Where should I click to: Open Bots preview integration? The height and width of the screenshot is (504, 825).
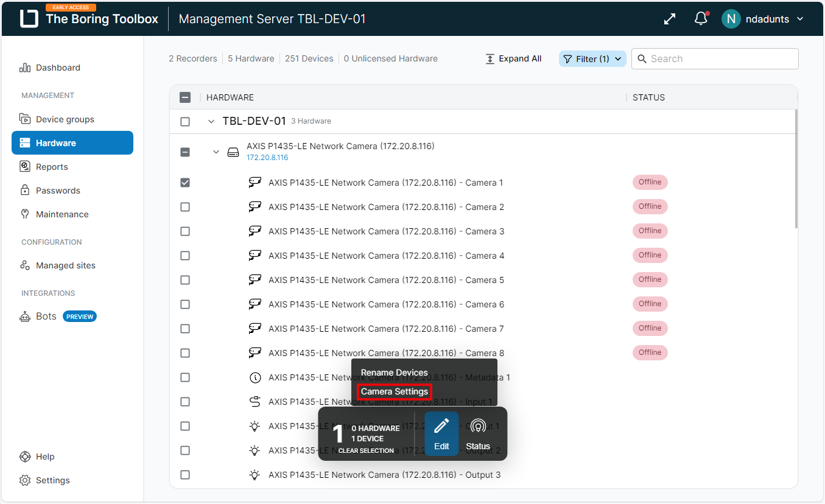coord(58,317)
